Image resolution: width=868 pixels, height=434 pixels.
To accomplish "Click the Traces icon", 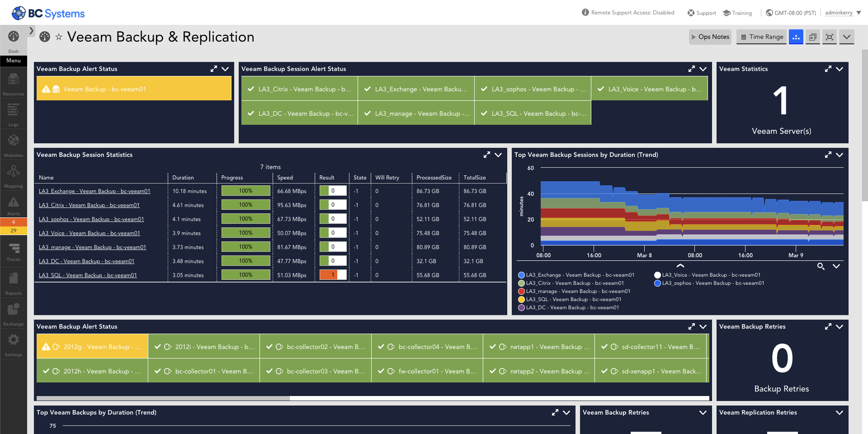I will click(13, 252).
